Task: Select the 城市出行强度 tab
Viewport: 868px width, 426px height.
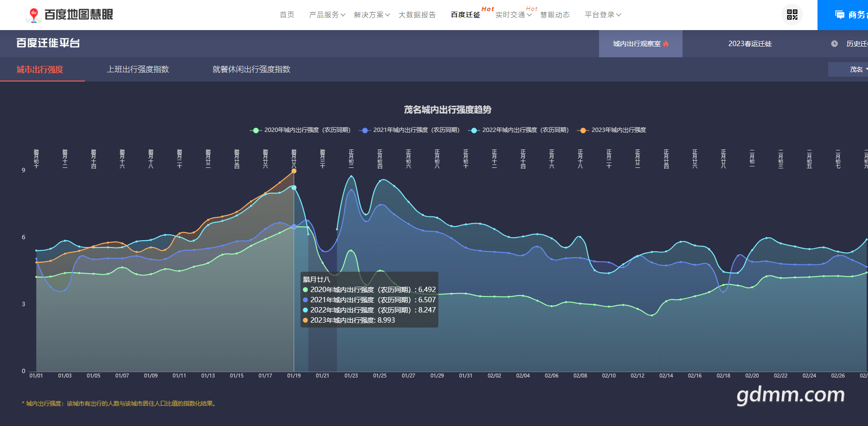Action: tap(40, 69)
